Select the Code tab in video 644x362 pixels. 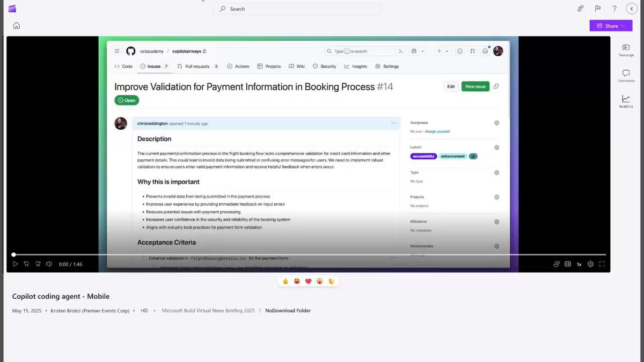coord(123,67)
